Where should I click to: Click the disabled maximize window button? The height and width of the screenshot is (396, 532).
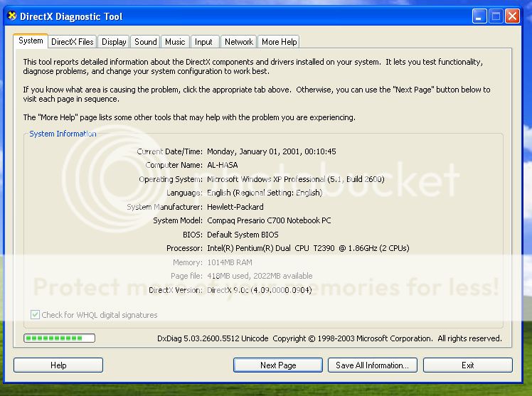coord(496,16)
